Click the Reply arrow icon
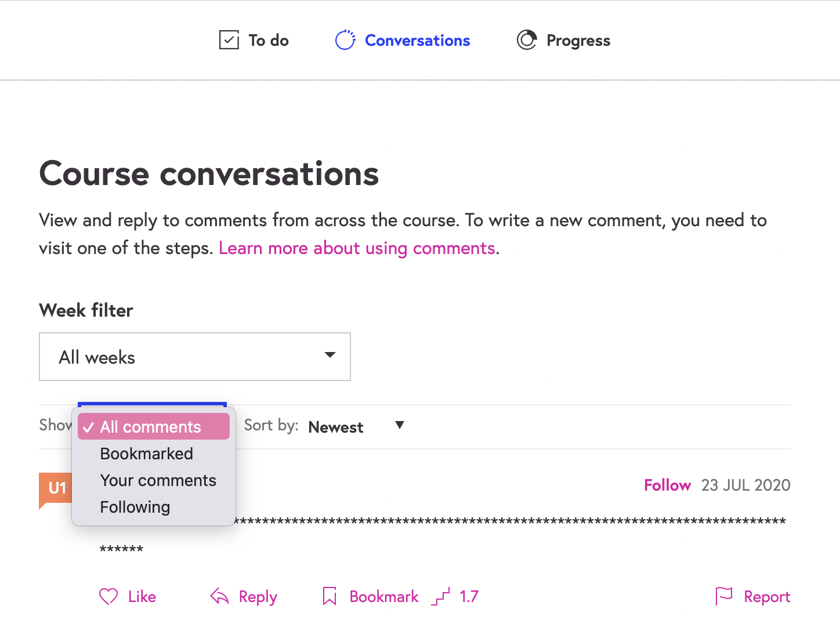 pyautogui.click(x=219, y=596)
